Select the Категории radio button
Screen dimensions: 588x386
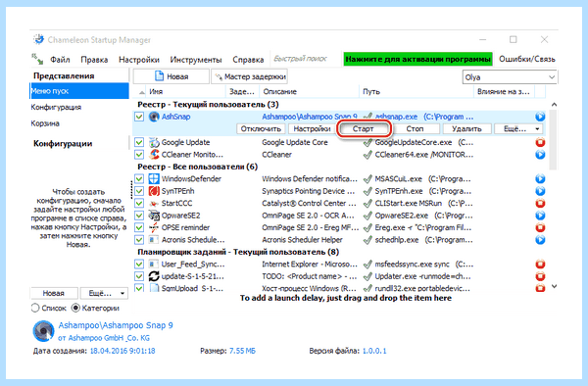tap(75, 308)
